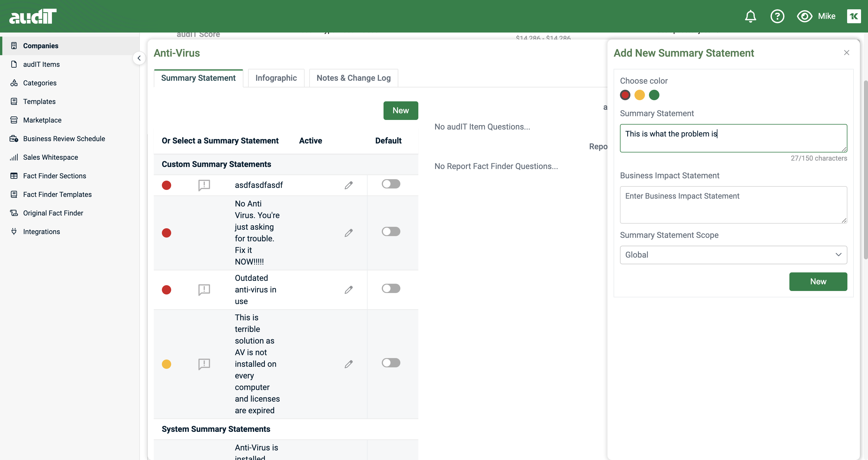The height and width of the screenshot is (460, 868).
Task: Toggle default switch for asdfasdfasdf
Action: (391, 184)
